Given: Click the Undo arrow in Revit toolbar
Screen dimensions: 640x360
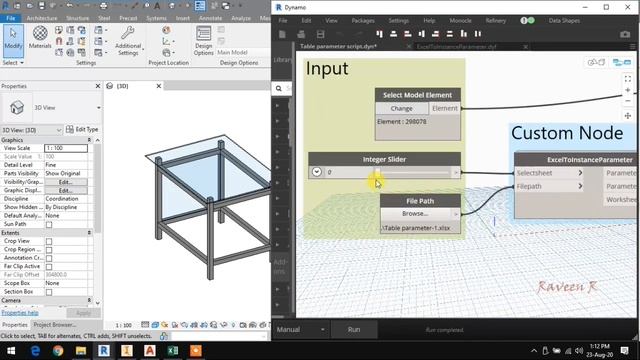Looking at the screenshot, I should click(70, 6).
